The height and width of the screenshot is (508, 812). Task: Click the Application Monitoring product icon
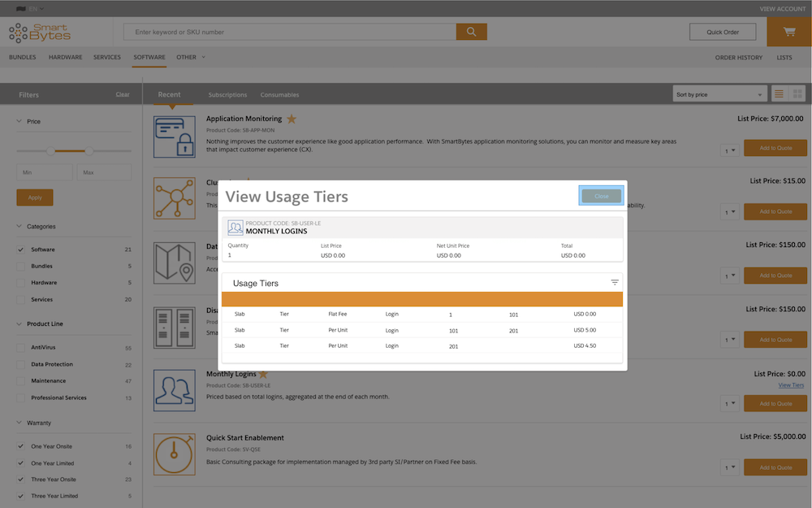pos(175,137)
